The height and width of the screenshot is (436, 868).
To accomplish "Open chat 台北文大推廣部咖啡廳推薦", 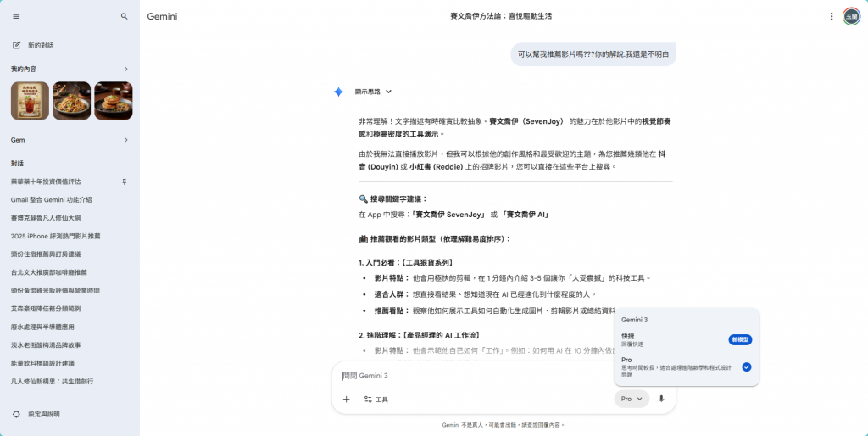I will (x=48, y=272).
